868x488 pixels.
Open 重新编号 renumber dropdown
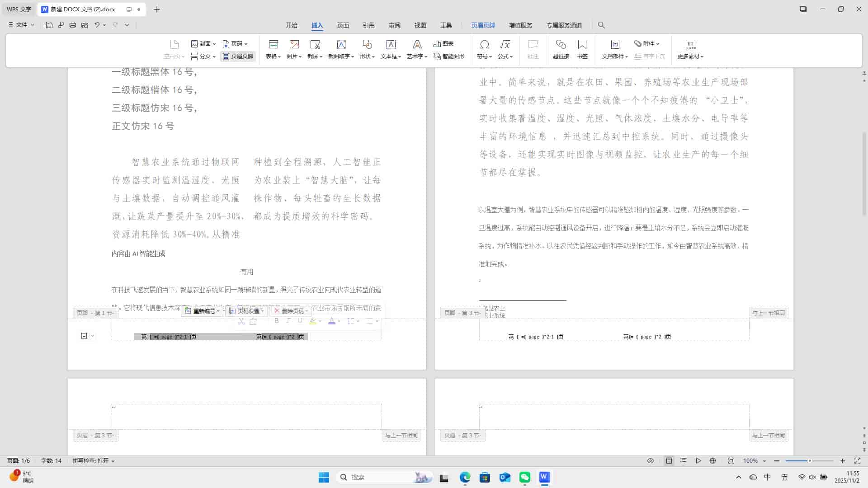click(x=202, y=311)
